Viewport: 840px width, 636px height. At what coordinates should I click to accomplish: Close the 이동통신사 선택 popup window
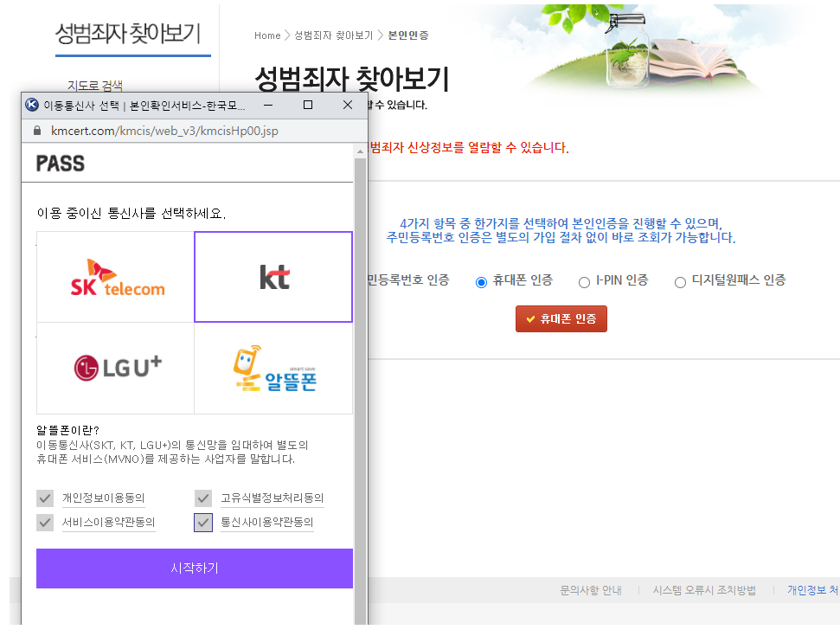pyautogui.click(x=348, y=105)
